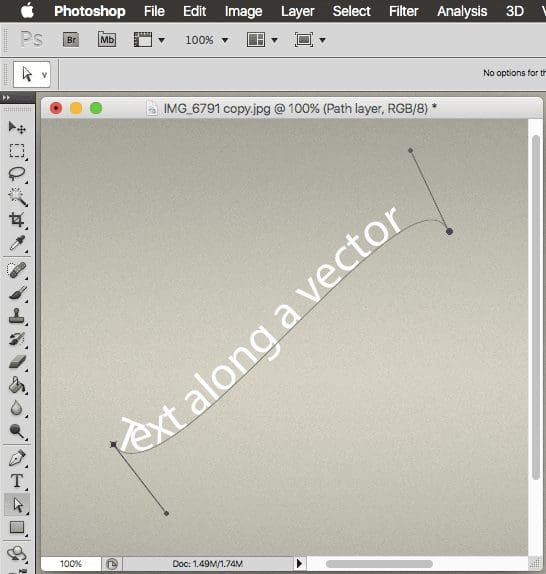546x574 pixels.
Task: Close the IMG_6791 copy.jpg document window
Action: click(x=56, y=108)
